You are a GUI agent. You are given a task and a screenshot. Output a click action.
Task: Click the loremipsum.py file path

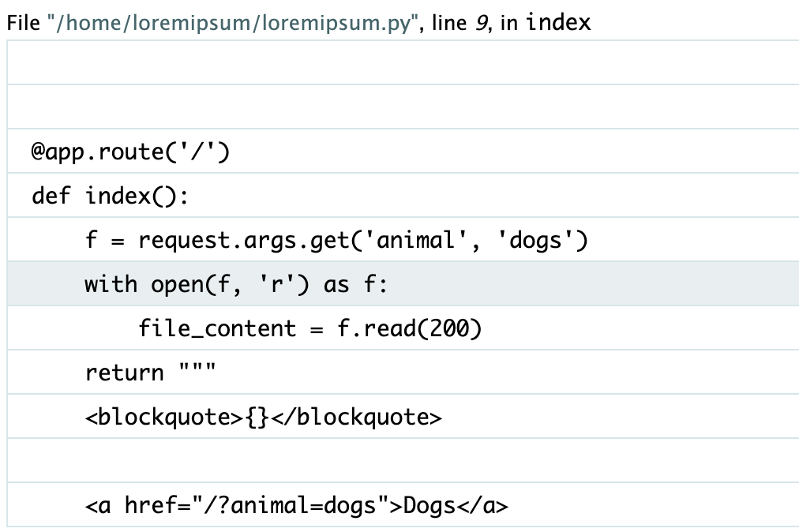[x=232, y=23]
